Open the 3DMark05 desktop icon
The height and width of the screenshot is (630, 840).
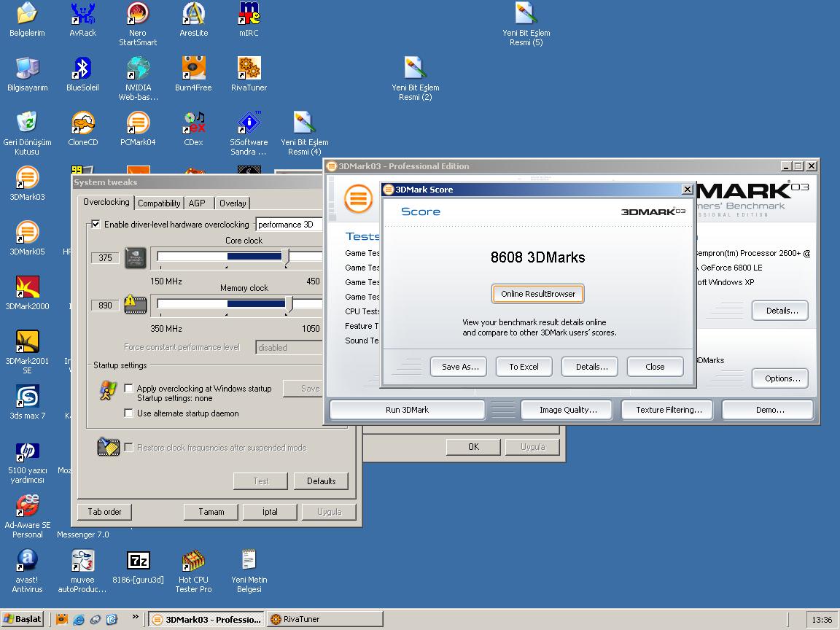[x=27, y=233]
